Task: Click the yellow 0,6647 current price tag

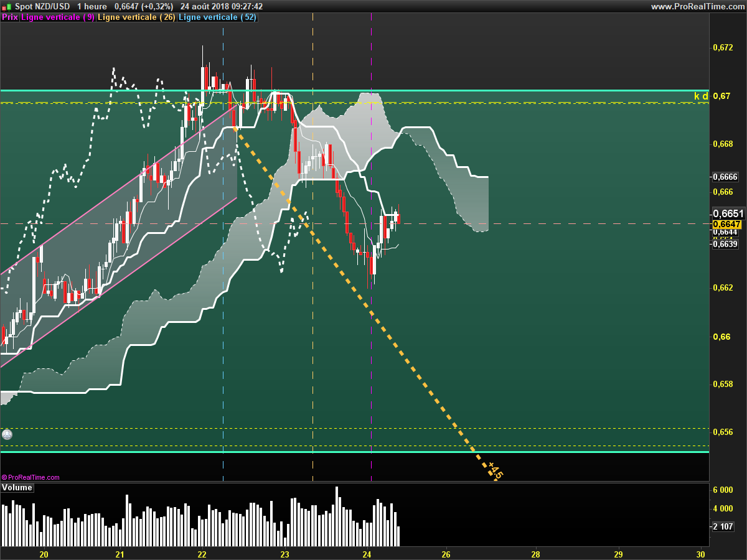Action: click(726, 224)
